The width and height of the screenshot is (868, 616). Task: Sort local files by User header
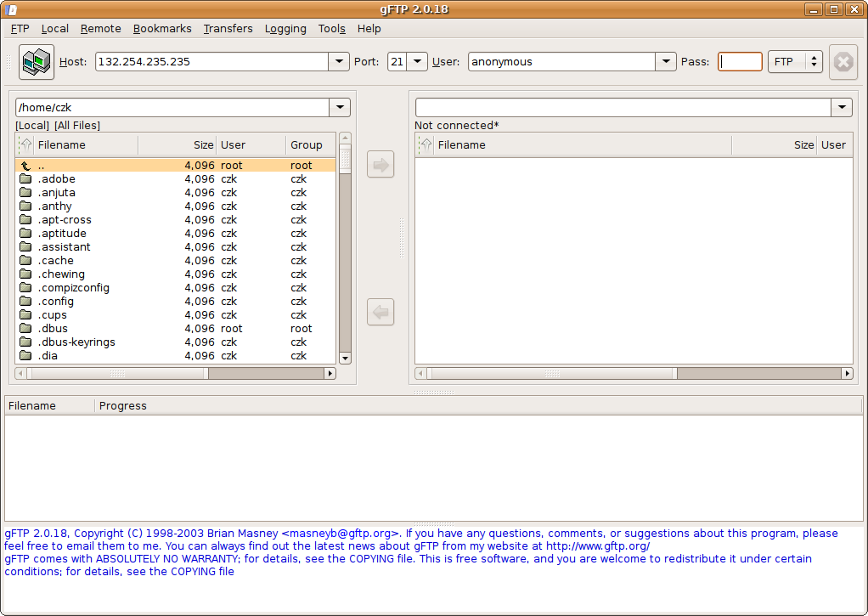point(251,145)
